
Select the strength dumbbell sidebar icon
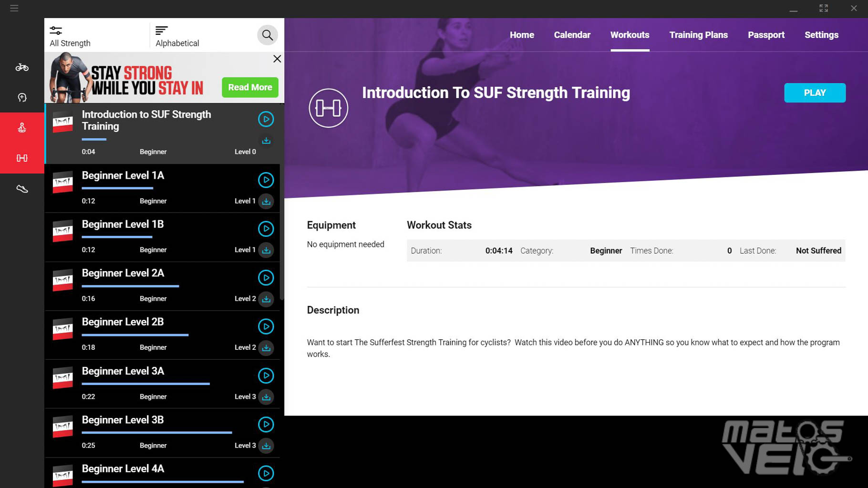tap(22, 158)
